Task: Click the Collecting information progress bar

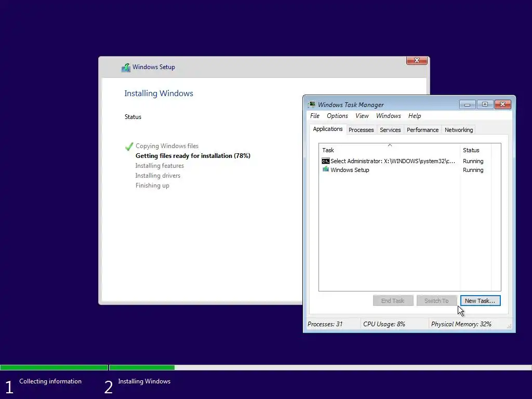Action: 54,367
